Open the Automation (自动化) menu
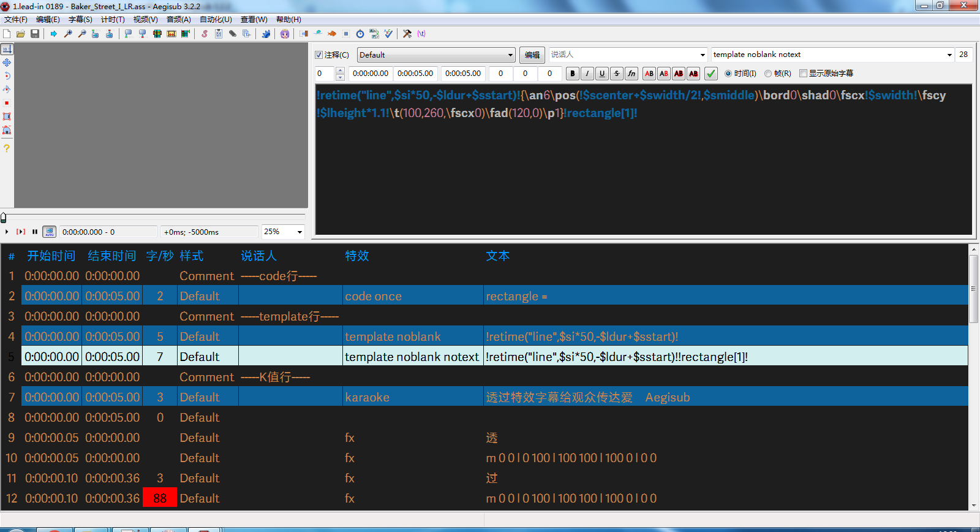980x532 pixels. 216,20
